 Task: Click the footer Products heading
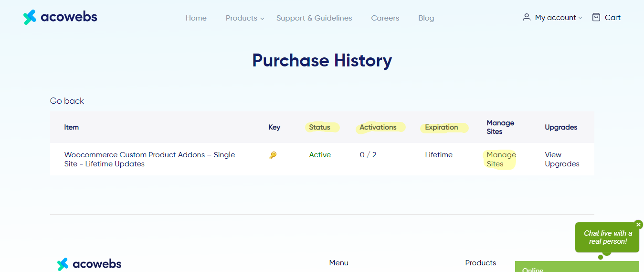pos(480,263)
